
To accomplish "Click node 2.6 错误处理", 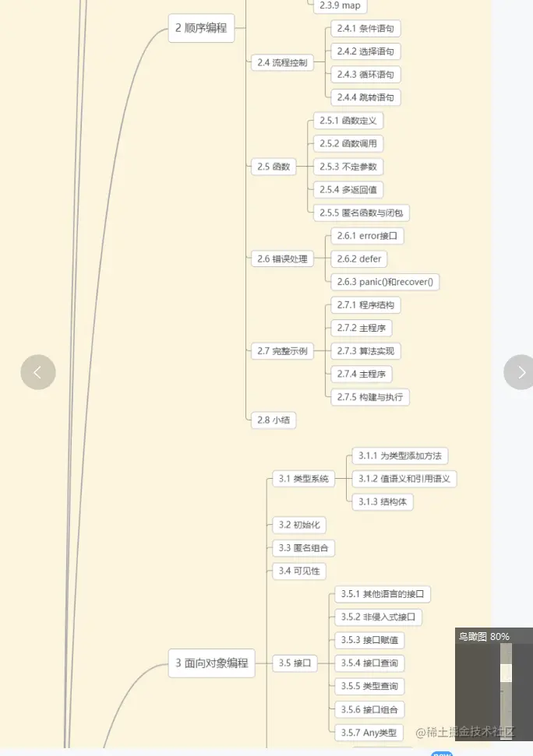I will [x=282, y=259].
